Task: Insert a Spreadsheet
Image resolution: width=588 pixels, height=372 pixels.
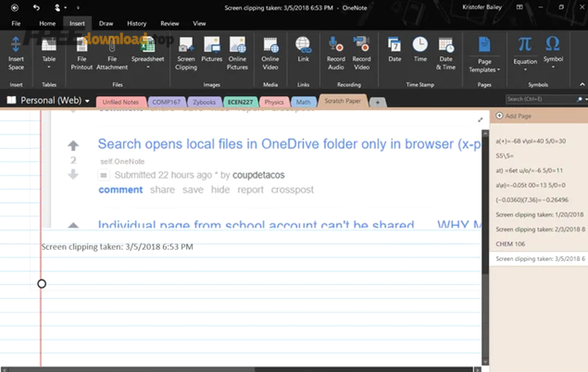Action: 148,54
